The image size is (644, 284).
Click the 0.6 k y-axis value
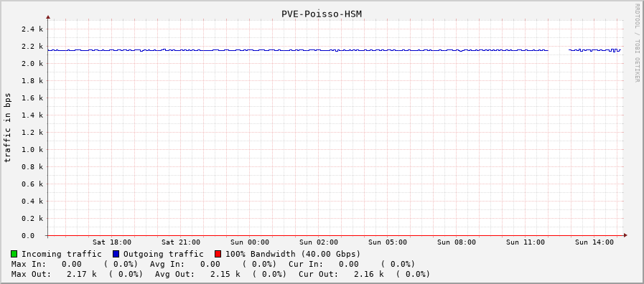coord(33,184)
